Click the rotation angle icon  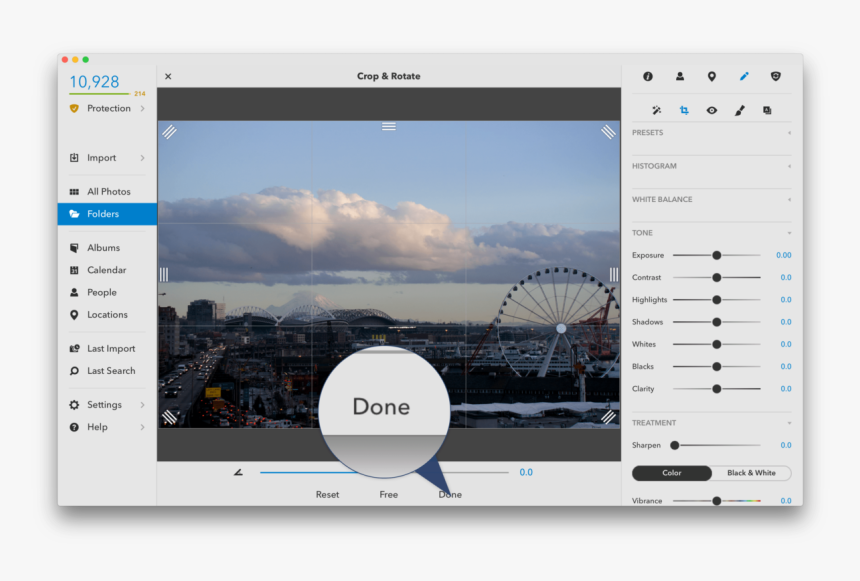coord(238,472)
